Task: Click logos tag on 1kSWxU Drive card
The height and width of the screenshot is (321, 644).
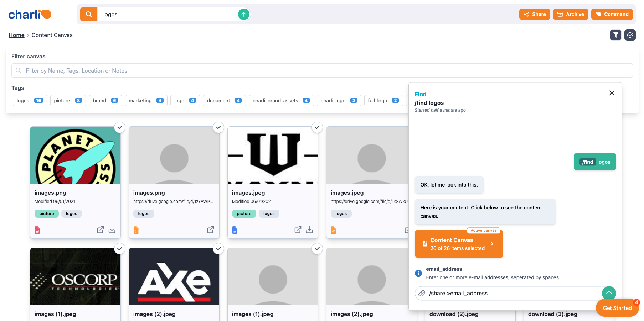Action: click(341, 214)
